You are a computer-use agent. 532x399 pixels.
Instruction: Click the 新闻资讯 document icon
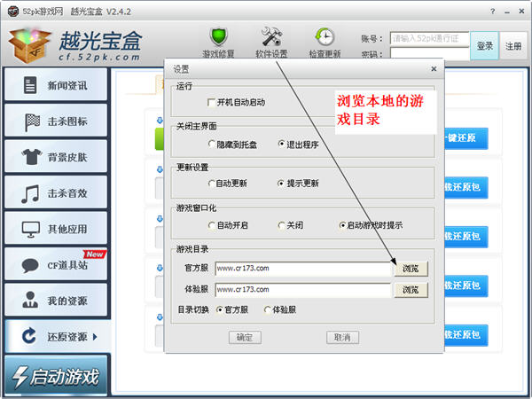[30, 85]
